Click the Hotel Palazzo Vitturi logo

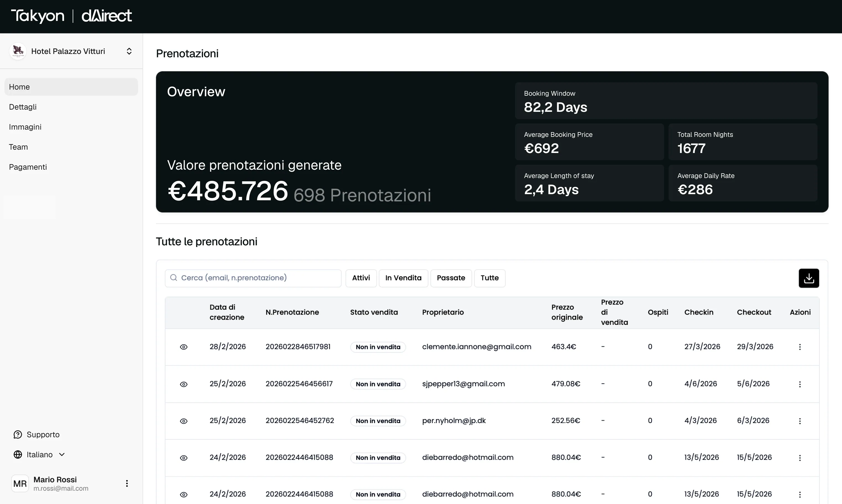(x=18, y=51)
